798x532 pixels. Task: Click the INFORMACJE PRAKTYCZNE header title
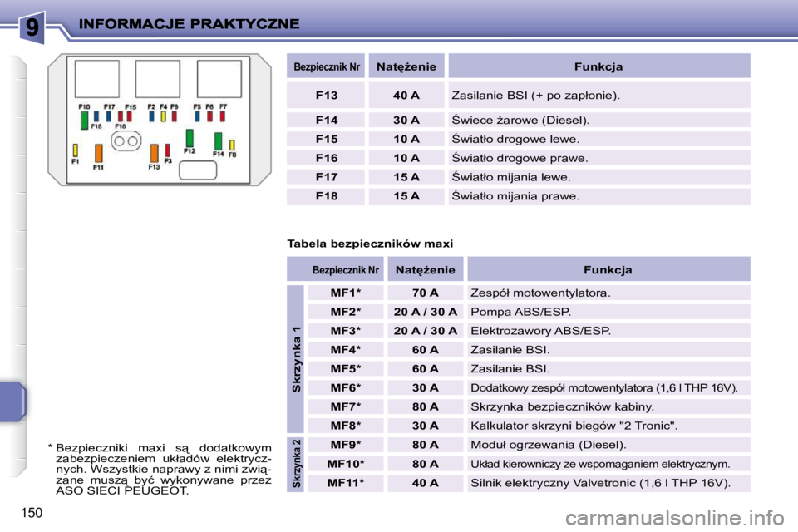coord(190,24)
